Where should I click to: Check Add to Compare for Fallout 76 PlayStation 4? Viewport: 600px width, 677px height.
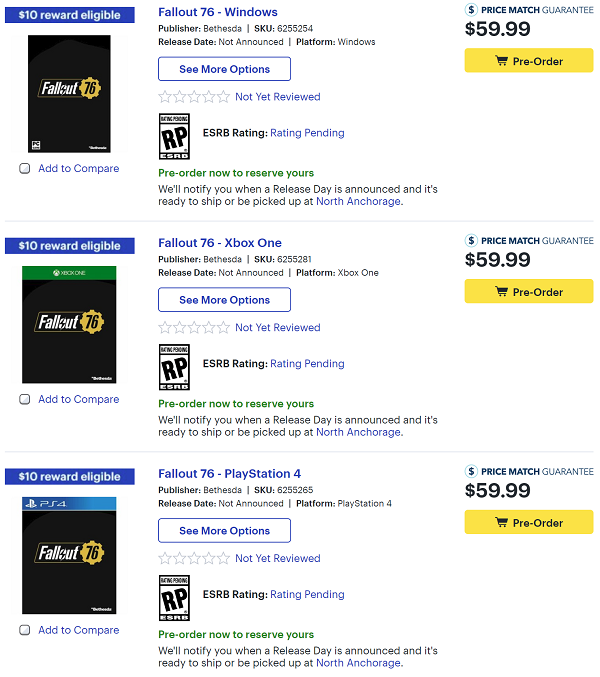[x=25, y=630]
